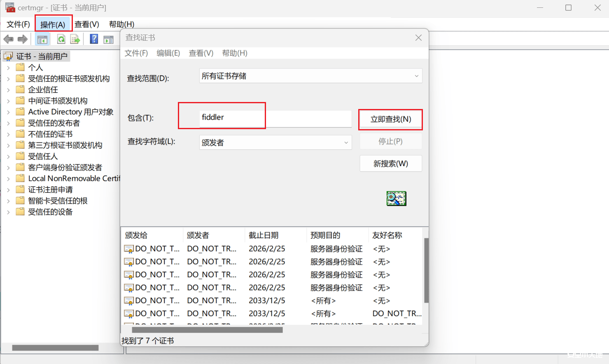Viewport: 609px width, 364px height.
Task: Click the certificate search magnifier icon in dialog
Action: click(396, 198)
